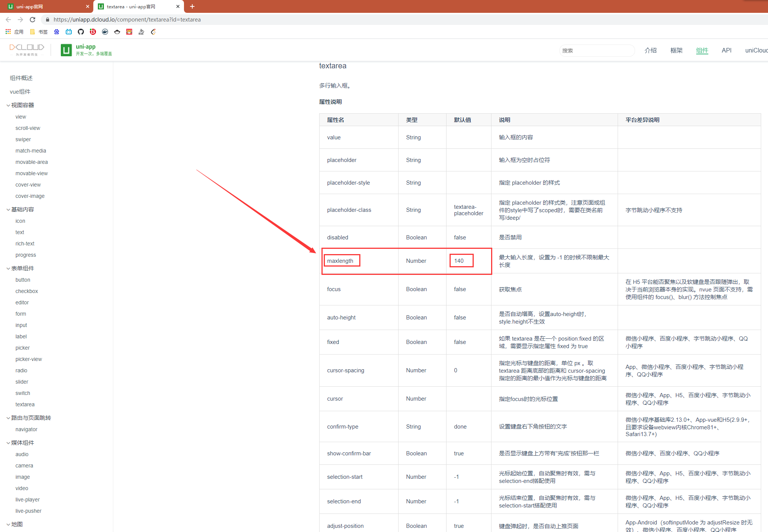Screen dimensions: 768x532
Task: Go to the 框架 navigation item
Action: pyautogui.click(x=676, y=50)
